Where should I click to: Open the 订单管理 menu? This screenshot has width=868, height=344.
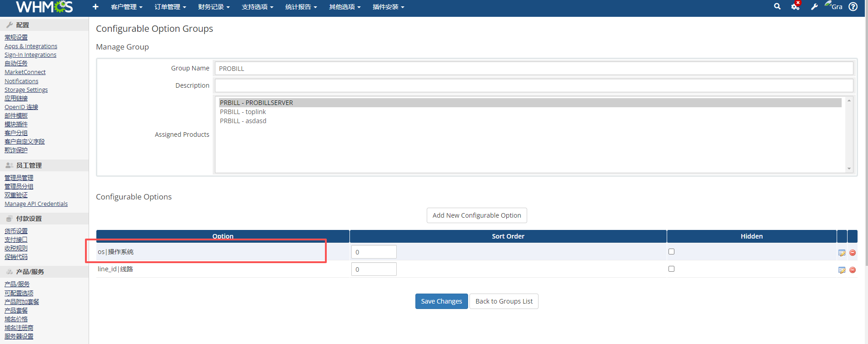pyautogui.click(x=170, y=7)
